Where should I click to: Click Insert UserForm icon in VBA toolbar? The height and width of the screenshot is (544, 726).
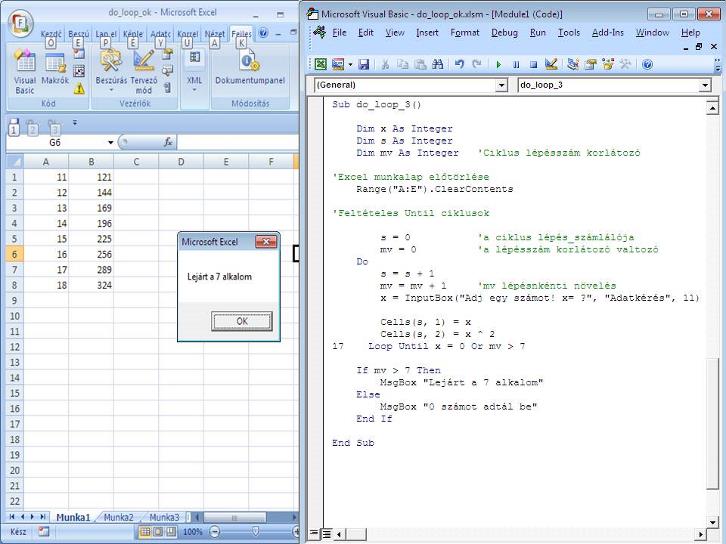tap(338, 64)
